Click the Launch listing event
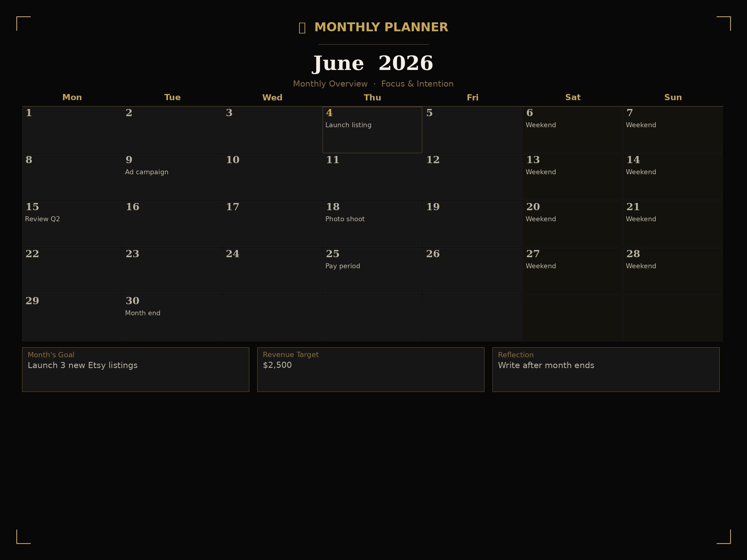 click(x=348, y=125)
